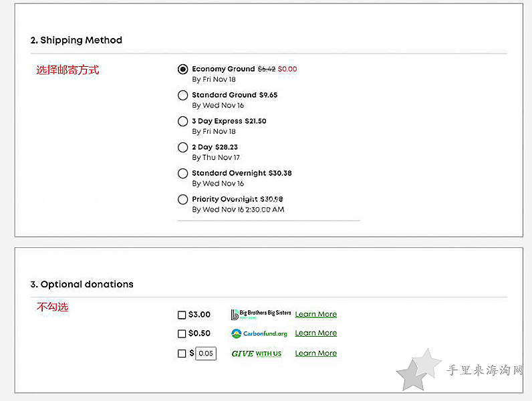Check the $0.50 Carbonfund donation box
532x401 pixels.
182,333
